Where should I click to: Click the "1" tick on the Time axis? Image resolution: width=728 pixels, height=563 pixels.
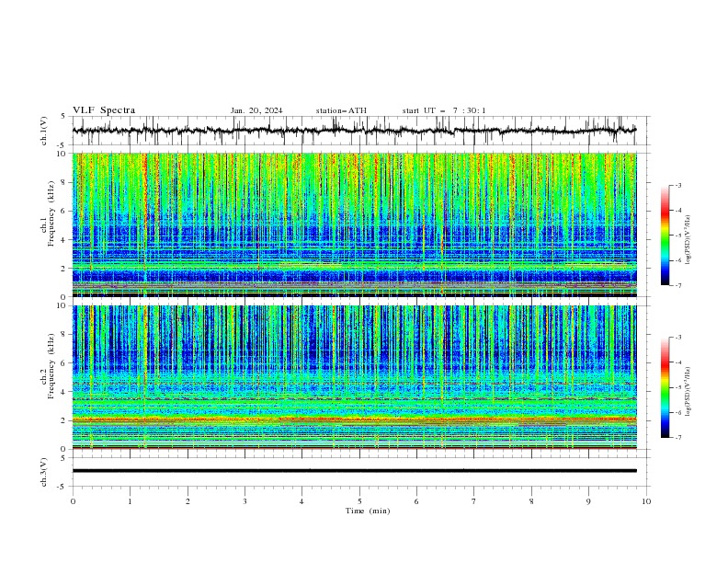[x=130, y=501]
